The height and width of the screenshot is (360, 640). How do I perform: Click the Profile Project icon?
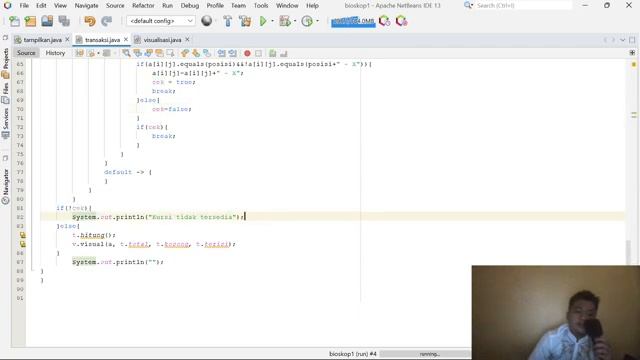307,21
